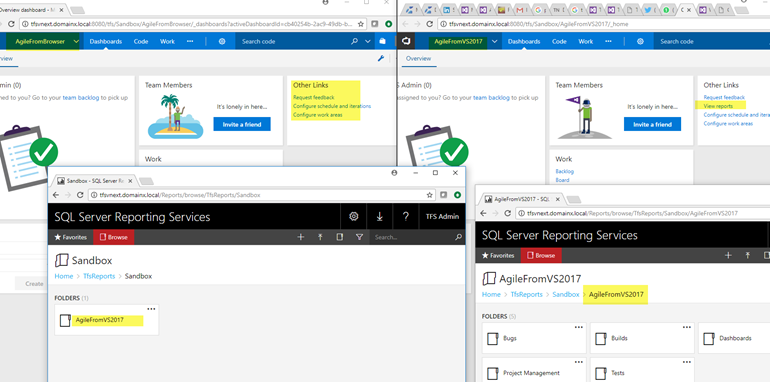Click Visual Studio logo in AgileFromVS2017 window

pyautogui.click(x=406, y=41)
